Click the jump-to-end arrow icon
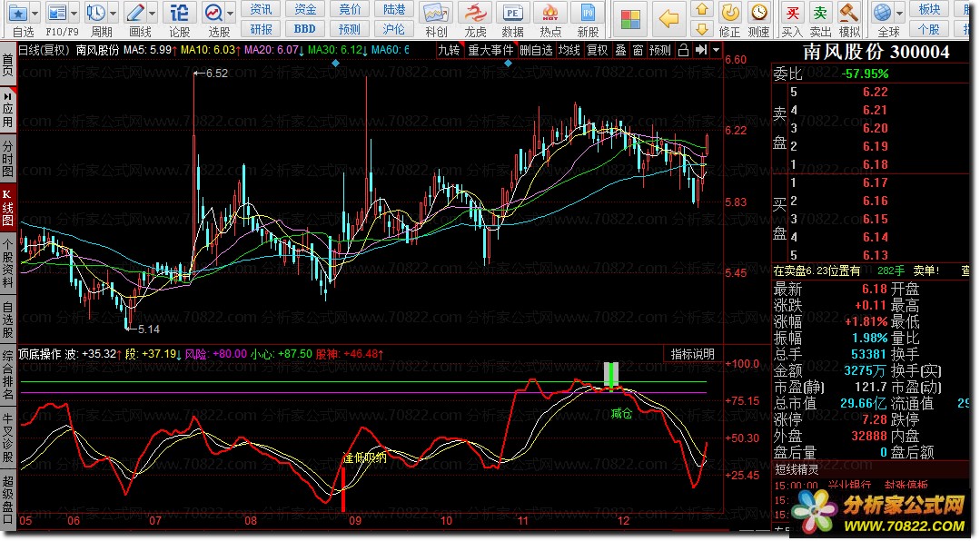The image size is (980, 541). click(x=701, y=51)
